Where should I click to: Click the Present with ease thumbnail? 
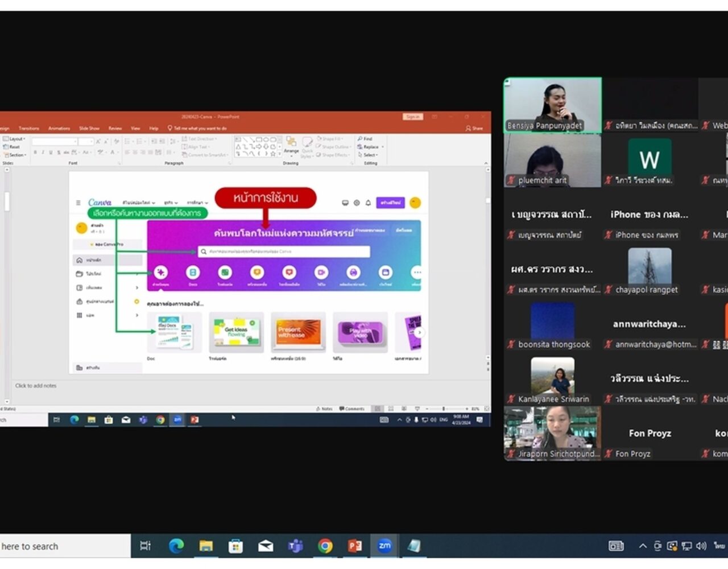pyautogui.click(x=298, y=332)
